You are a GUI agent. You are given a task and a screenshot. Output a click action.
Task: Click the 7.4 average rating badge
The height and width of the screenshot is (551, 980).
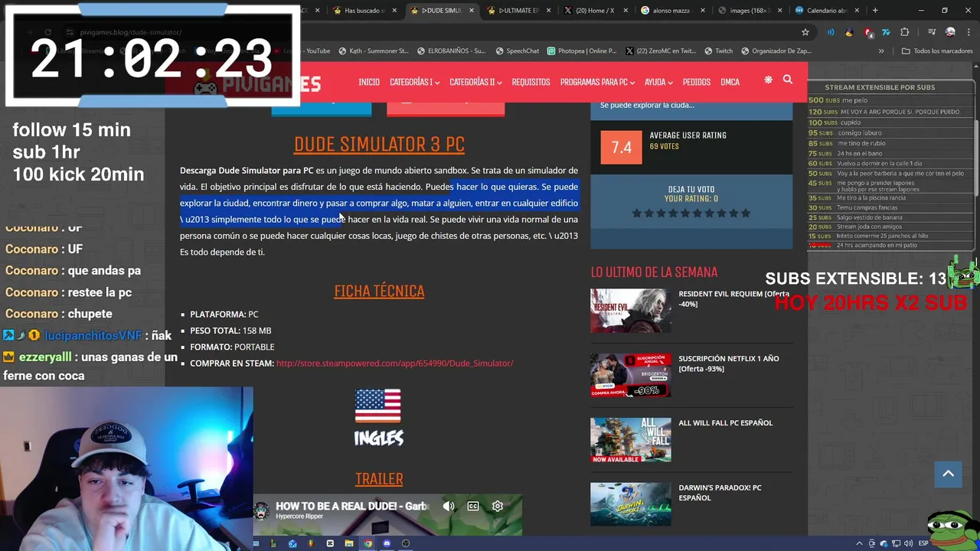tap(621, 147)
